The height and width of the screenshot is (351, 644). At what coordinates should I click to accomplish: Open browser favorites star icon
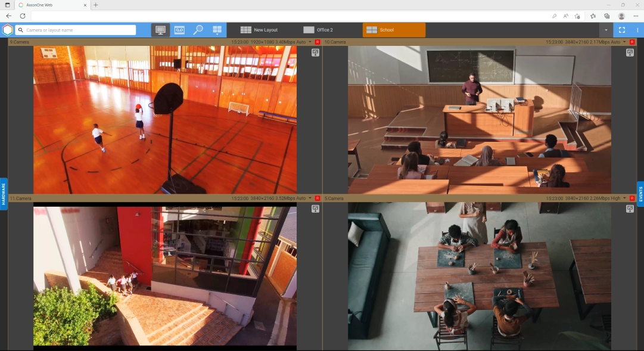[593, 16]
